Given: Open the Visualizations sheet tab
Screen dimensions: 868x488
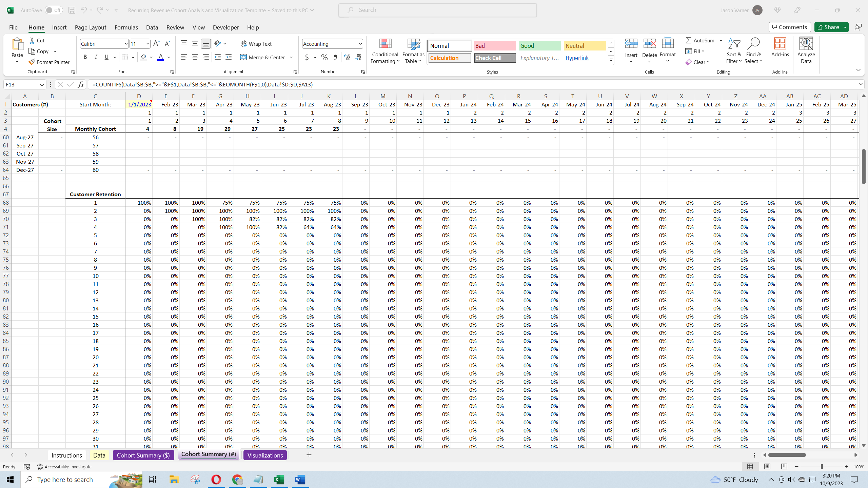Looking at the screenshot, I should click(265, 455).
